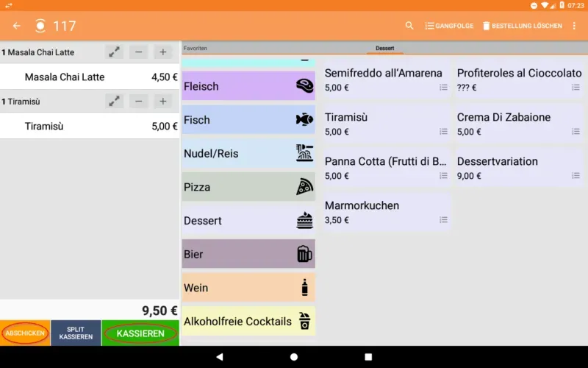The width and height of the screenshot is (588, 368).
Task: Select the Bier category
Action: pos(248,254)
